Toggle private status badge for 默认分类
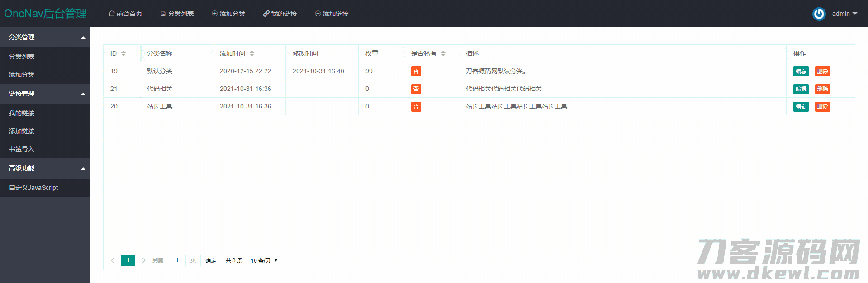 (x=416, y=71)
